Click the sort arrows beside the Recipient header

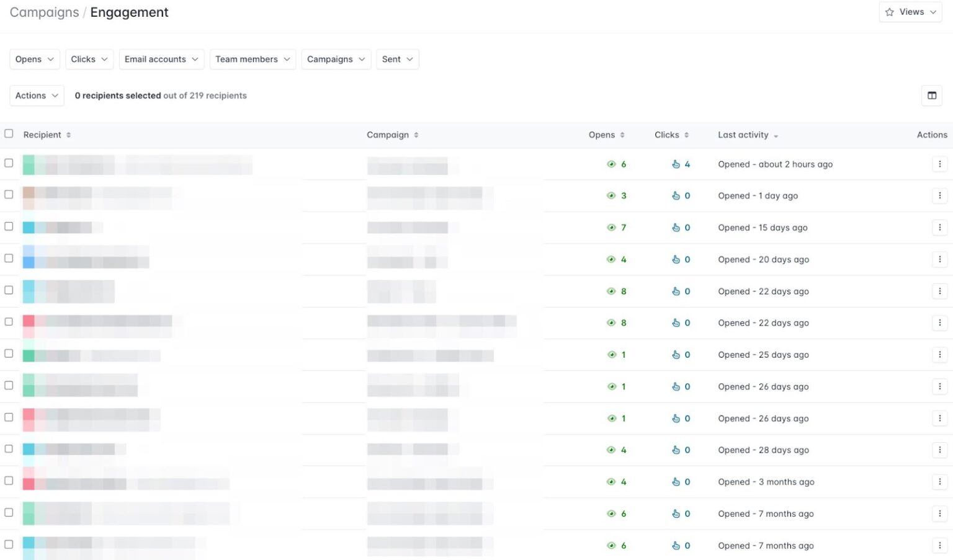68,135
